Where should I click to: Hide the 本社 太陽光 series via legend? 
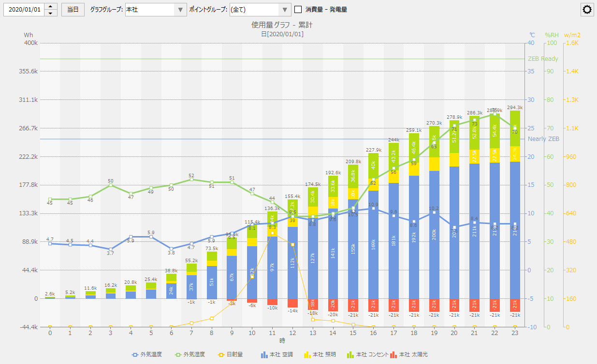pyautogui.click(x=393, y=355)
